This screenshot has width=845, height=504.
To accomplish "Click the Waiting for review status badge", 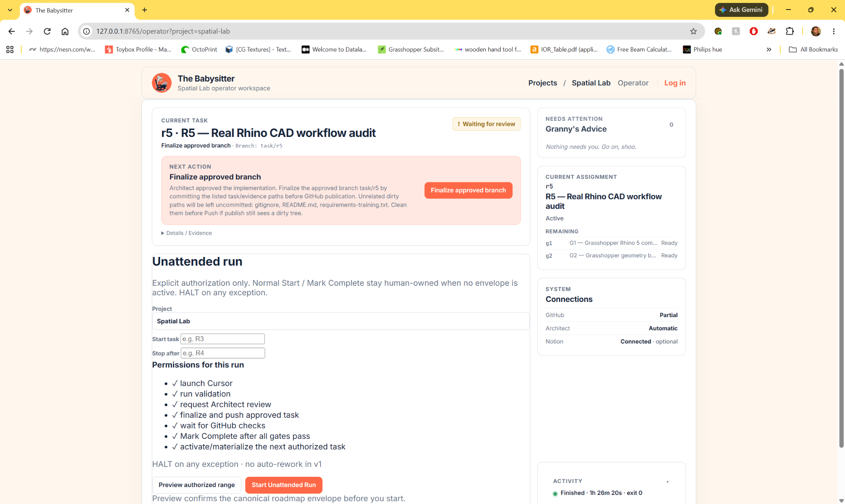I will [x=486, y=124].
